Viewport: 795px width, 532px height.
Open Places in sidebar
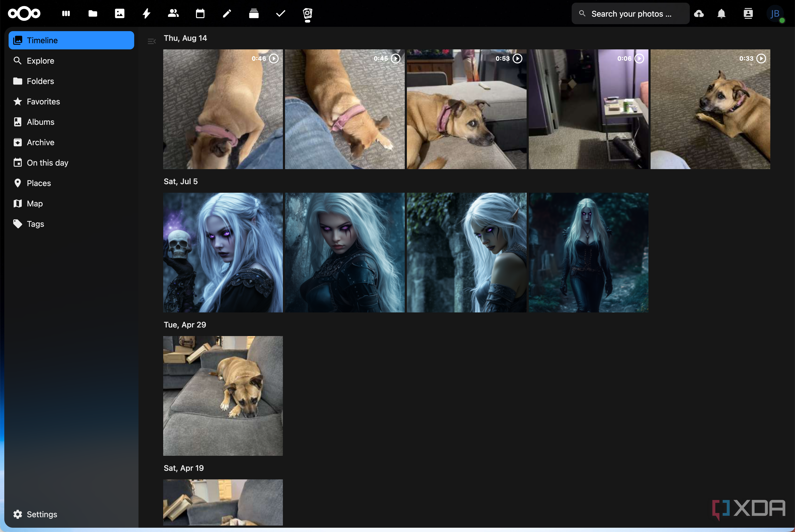tap(71, 183)
